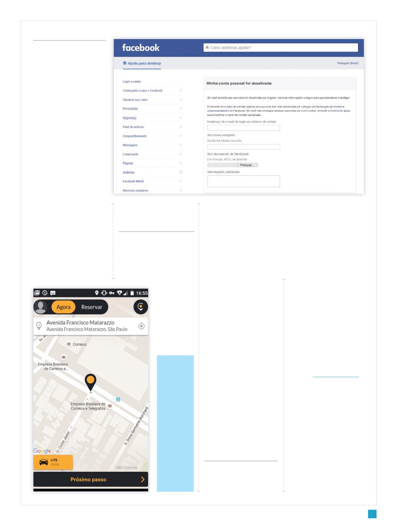Tap the Wi-Fi icon in the status bar
This screenshot has width=397, height=532.
click(x=119, y=293)
